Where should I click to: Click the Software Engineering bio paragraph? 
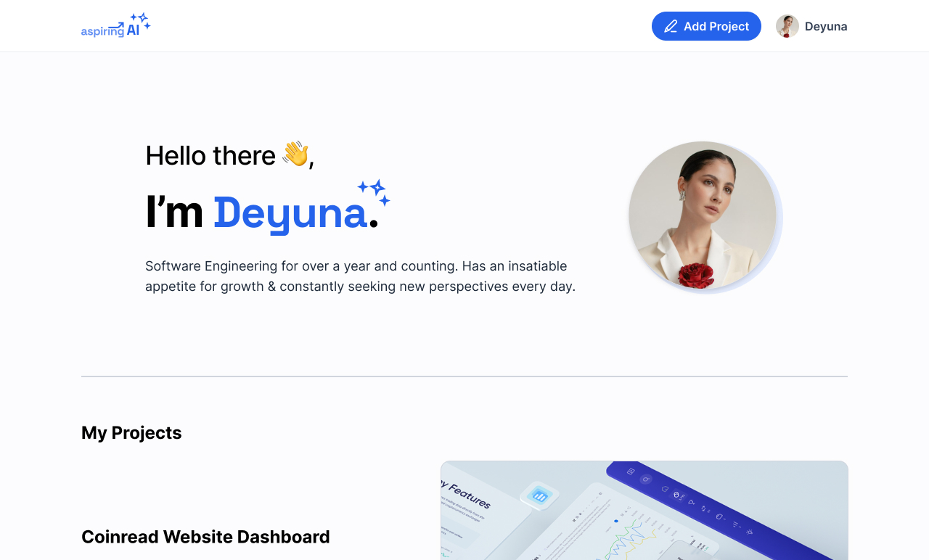pos(360,276)
